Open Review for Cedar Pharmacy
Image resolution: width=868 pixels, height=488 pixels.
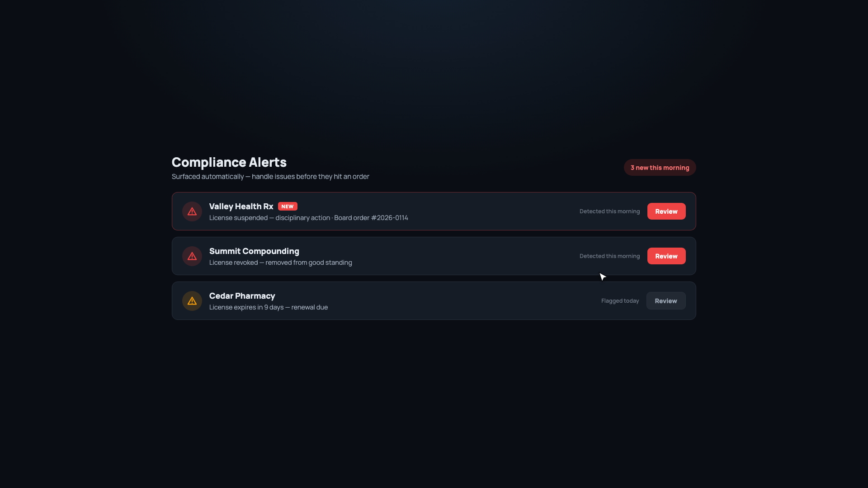coord(666,301)
